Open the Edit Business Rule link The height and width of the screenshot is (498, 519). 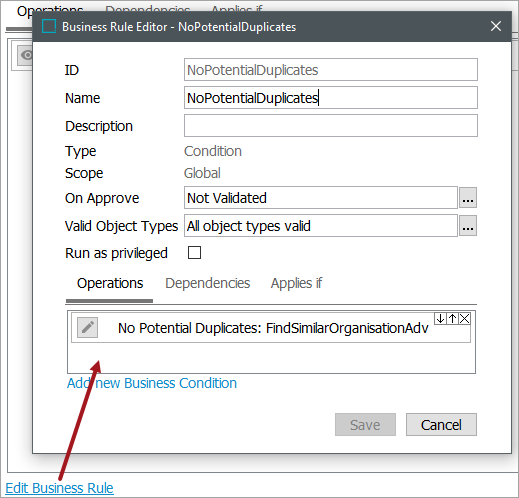pos(59,488)
